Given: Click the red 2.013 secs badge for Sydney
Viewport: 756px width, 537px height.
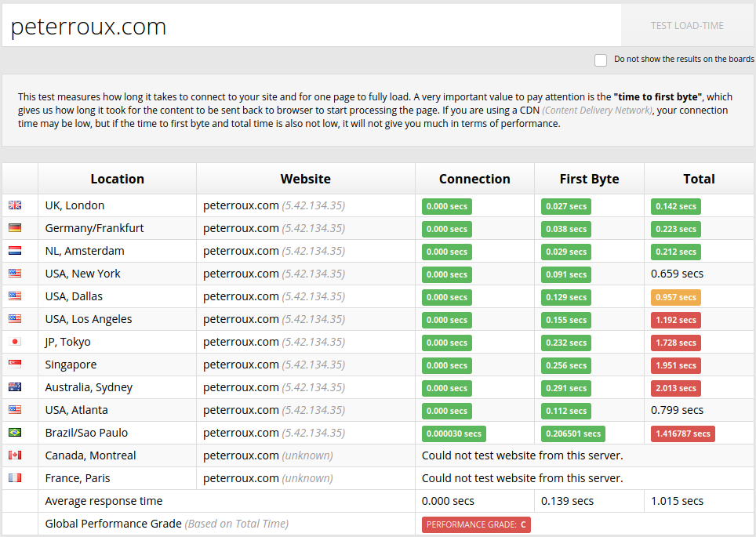Looking at the screenshot, I should click(676, 388).
